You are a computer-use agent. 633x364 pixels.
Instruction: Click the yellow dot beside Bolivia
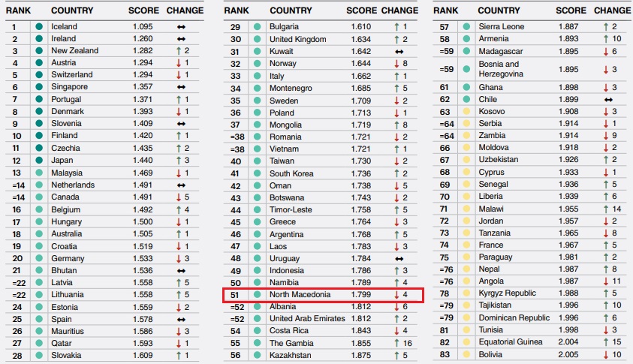tap(466, 355)
